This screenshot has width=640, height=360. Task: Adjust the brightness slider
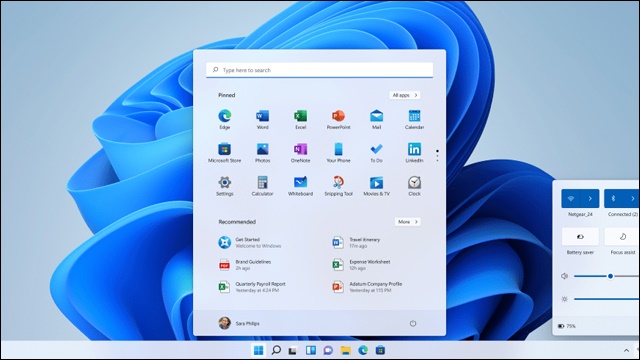607,299
